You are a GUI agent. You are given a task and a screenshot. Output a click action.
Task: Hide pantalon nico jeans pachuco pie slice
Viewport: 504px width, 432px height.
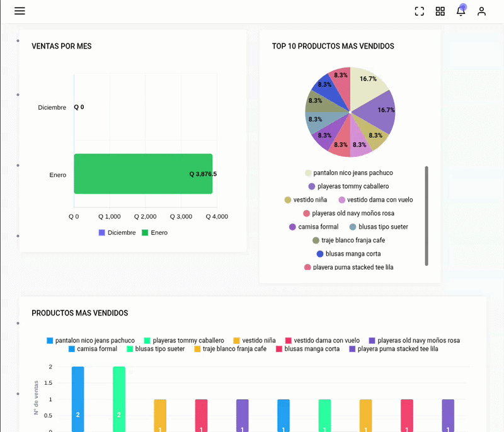(349, 173)
